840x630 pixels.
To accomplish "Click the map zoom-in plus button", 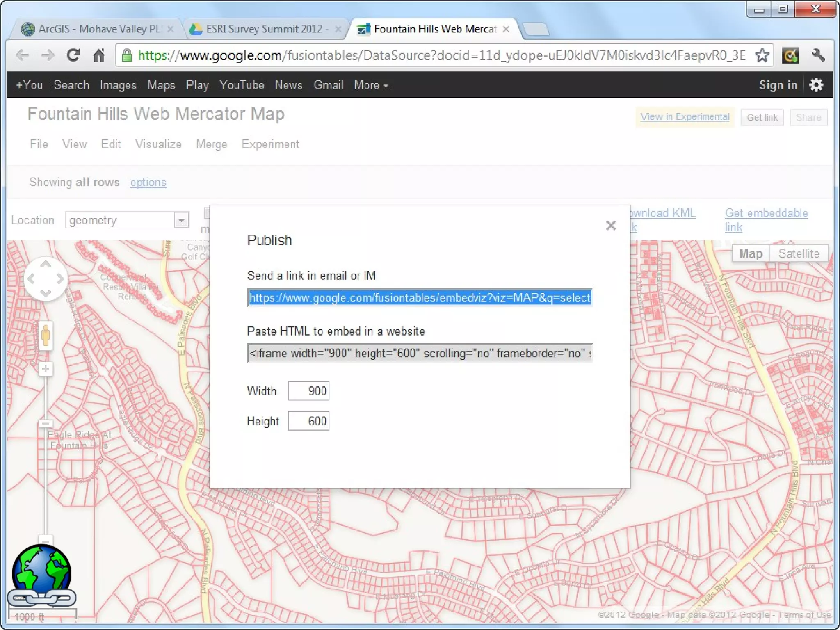I will [46, 369].
